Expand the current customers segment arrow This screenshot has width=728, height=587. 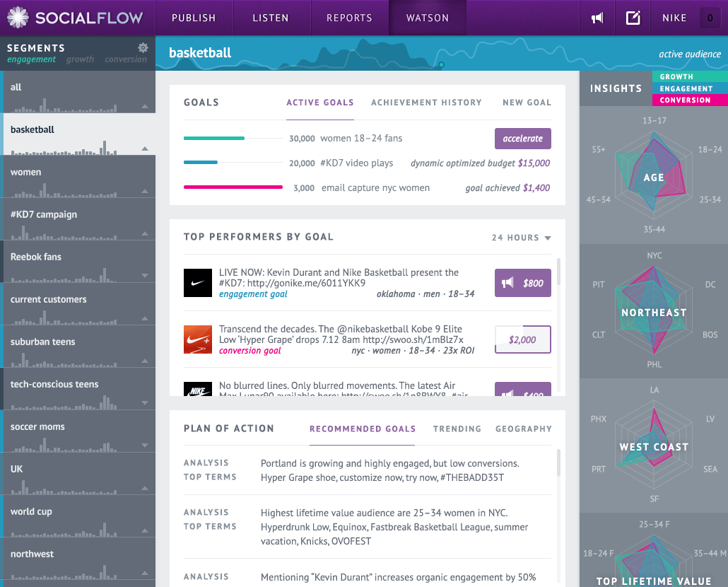click(145, 318)
